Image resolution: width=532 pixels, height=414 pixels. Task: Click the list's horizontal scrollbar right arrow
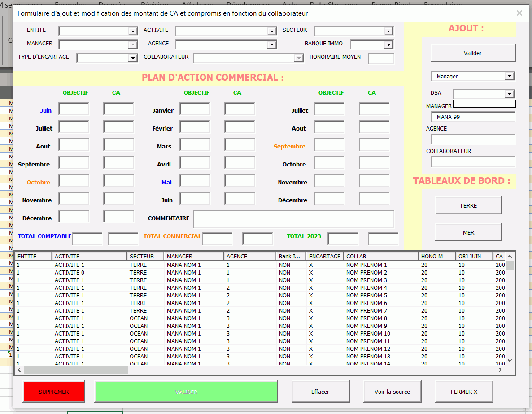(x=501, y=370)
